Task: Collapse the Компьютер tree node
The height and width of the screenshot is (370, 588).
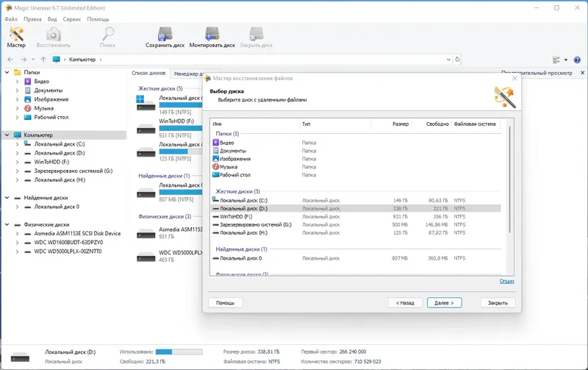Action: point(7,135)
